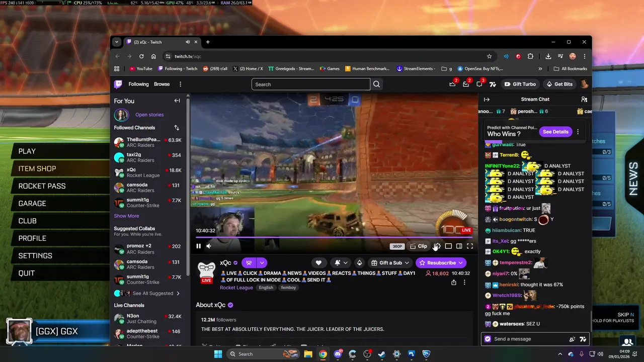Mute the player volume speaker icon

pyautogui.click(x=209, y=246)
